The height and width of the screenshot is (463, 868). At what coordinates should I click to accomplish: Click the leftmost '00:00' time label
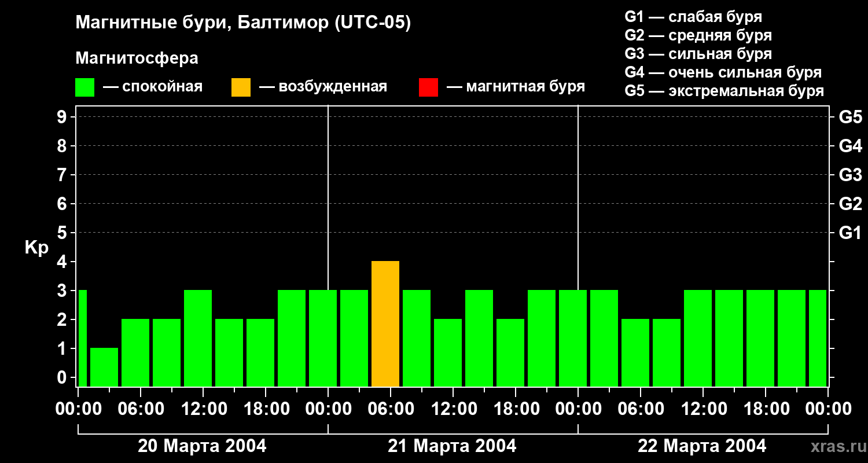tap(78, 409)
